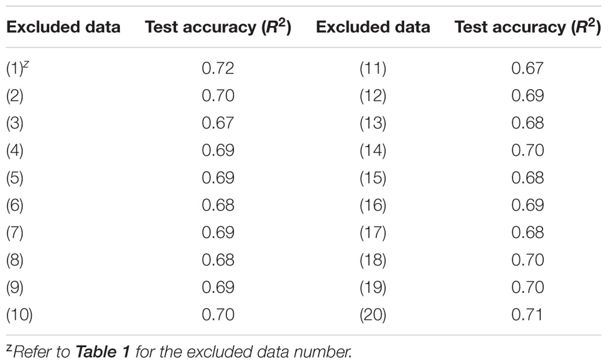Click the second Excluded data column header
The height and width of the screenshot is (364, 608).
(373, 27)
